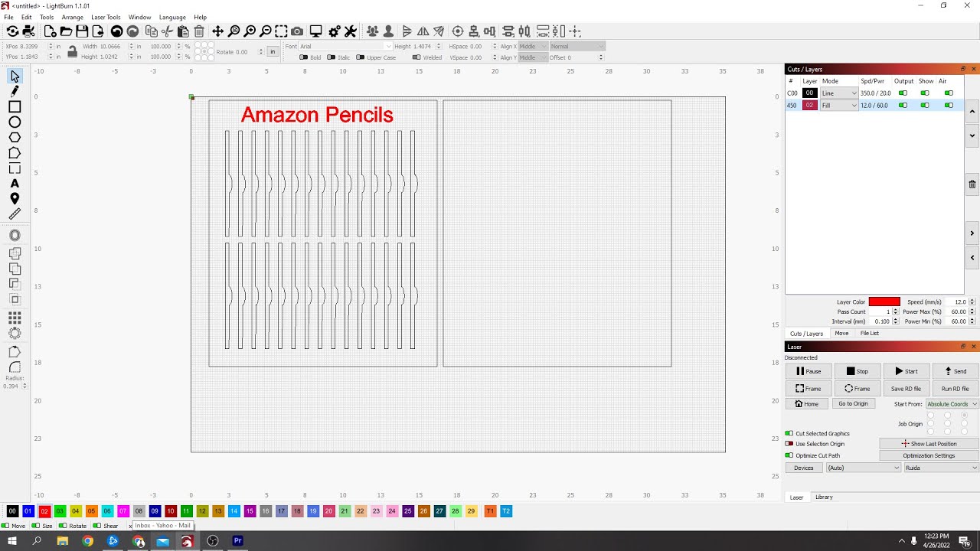The width and height of the screenshot is (980, 551).
Task: Click the Preview monitor icon
Action: pos(315,31)
